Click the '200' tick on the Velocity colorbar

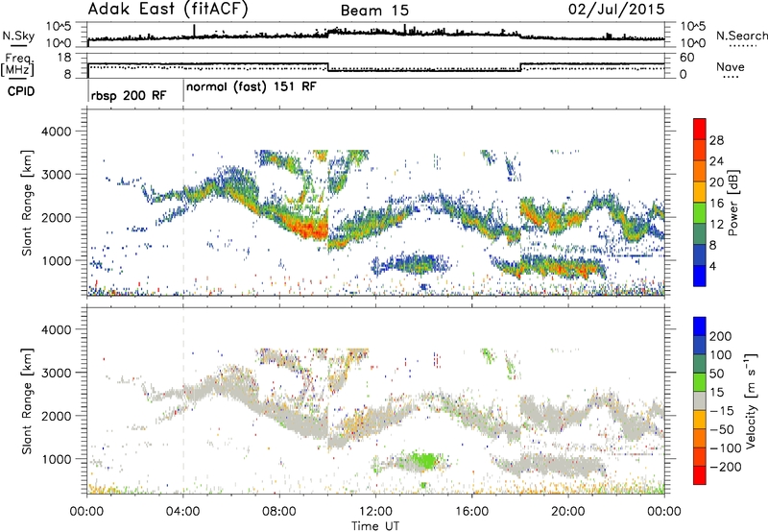click(721, 336)
